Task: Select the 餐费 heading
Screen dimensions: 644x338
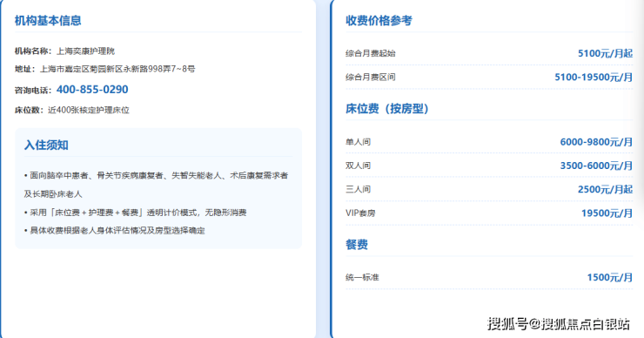Action: [x=357, y=245]
